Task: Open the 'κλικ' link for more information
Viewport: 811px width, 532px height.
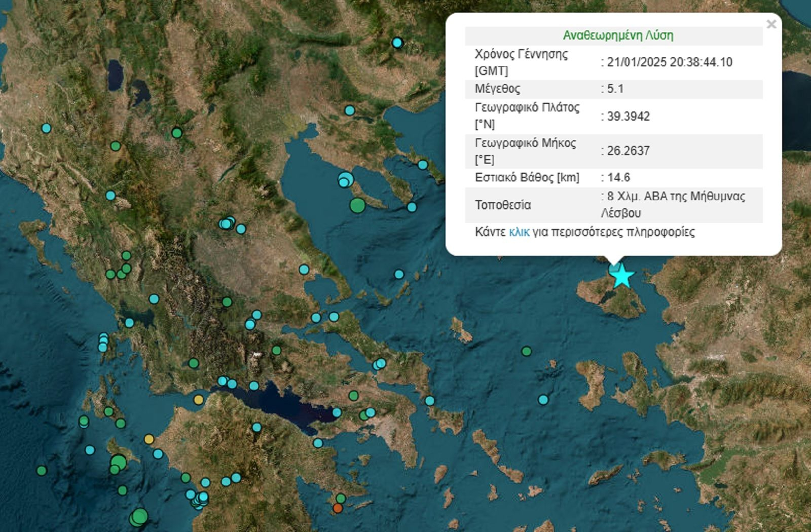Action: [x=519, y=232]
